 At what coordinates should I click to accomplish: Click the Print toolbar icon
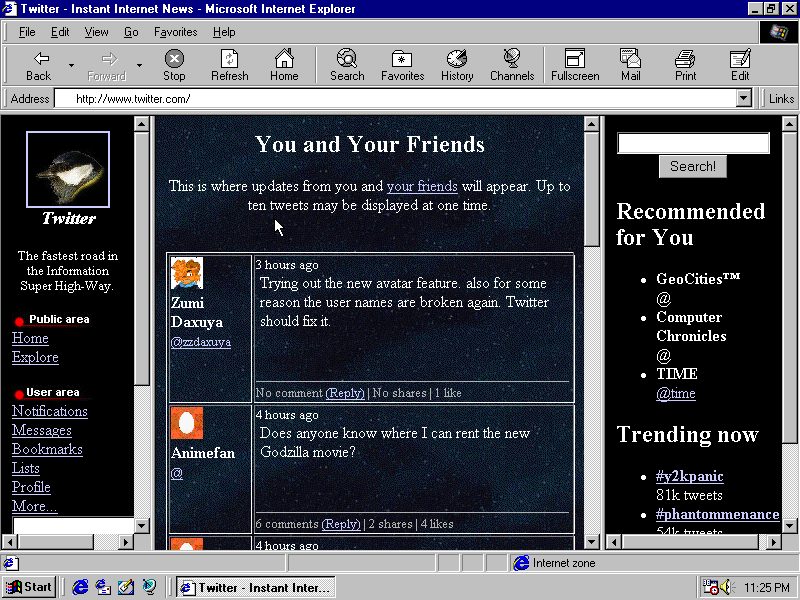(x=685, y=65)
